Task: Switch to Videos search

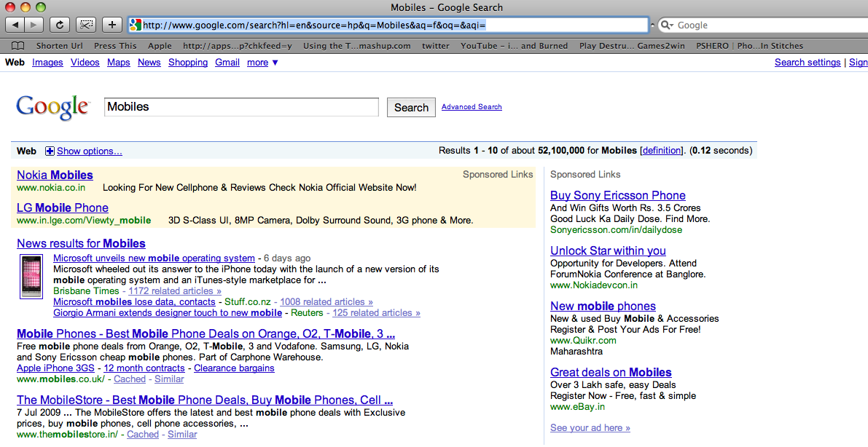Action: [85, 63]
